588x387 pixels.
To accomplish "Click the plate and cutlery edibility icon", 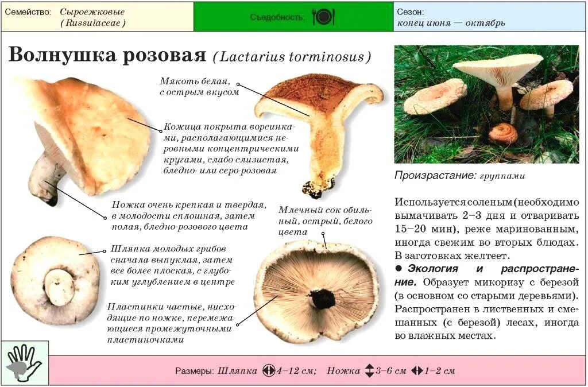I will [323, 17].
